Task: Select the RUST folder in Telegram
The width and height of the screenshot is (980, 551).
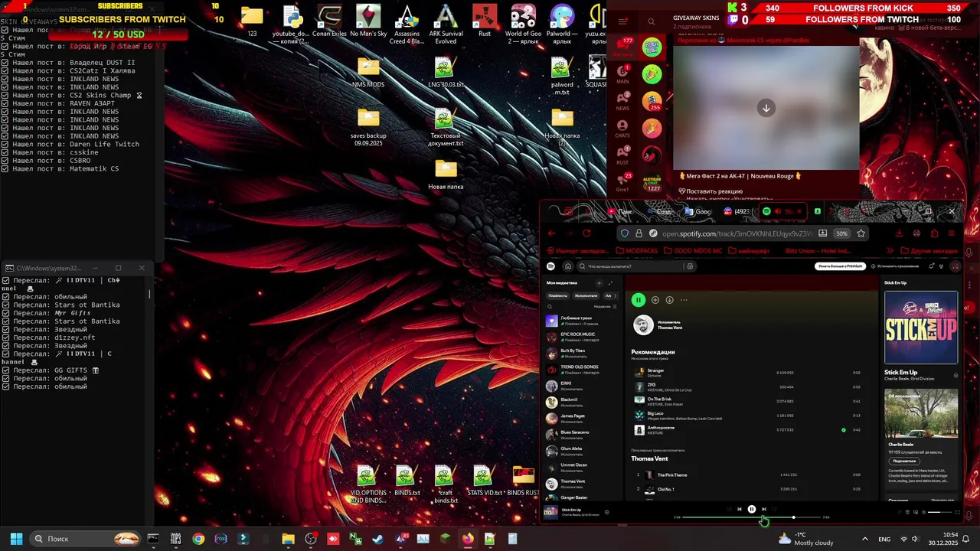Action: coord(622,155)
